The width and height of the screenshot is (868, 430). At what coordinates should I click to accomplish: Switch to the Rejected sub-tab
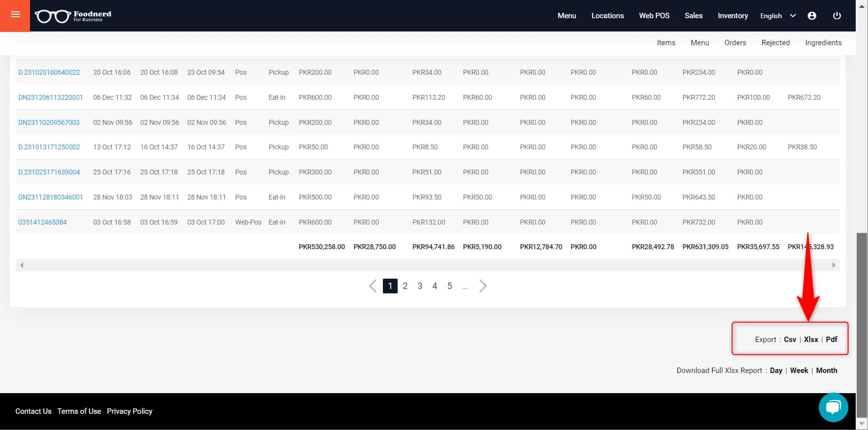tap(776, 43)
